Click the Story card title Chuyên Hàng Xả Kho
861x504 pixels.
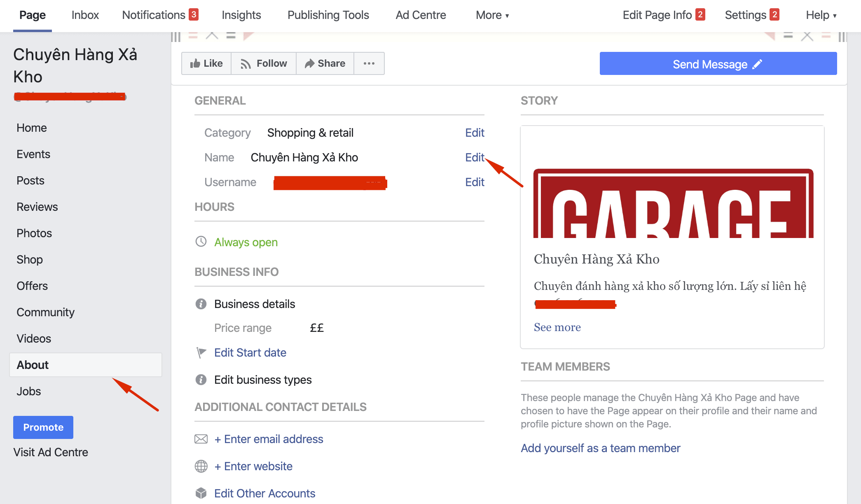pos(597,259)
